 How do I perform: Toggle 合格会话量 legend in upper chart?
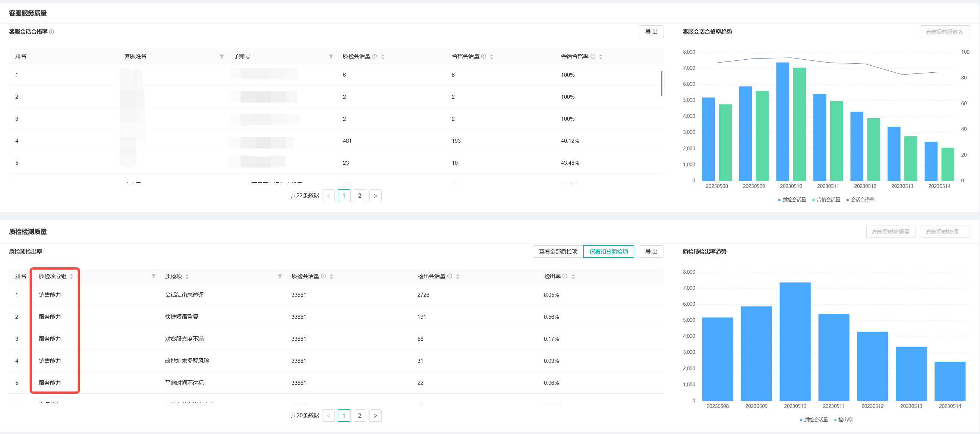tap(826, 200)
